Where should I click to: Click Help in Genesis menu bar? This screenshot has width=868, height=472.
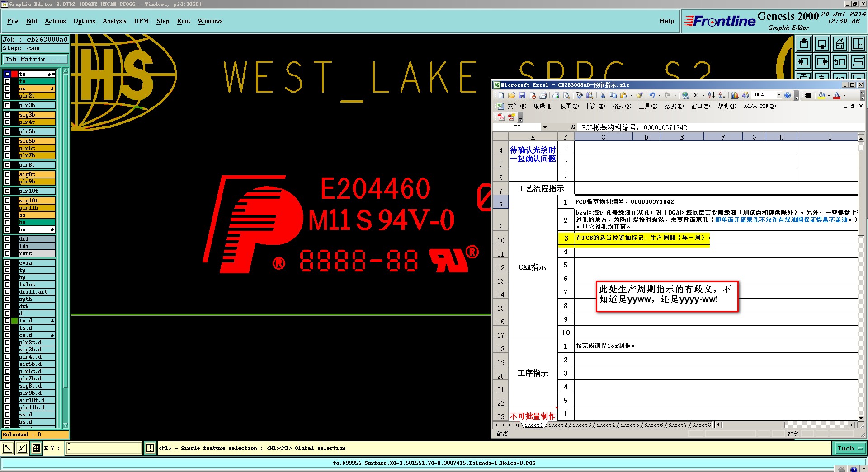coord(666,21)
